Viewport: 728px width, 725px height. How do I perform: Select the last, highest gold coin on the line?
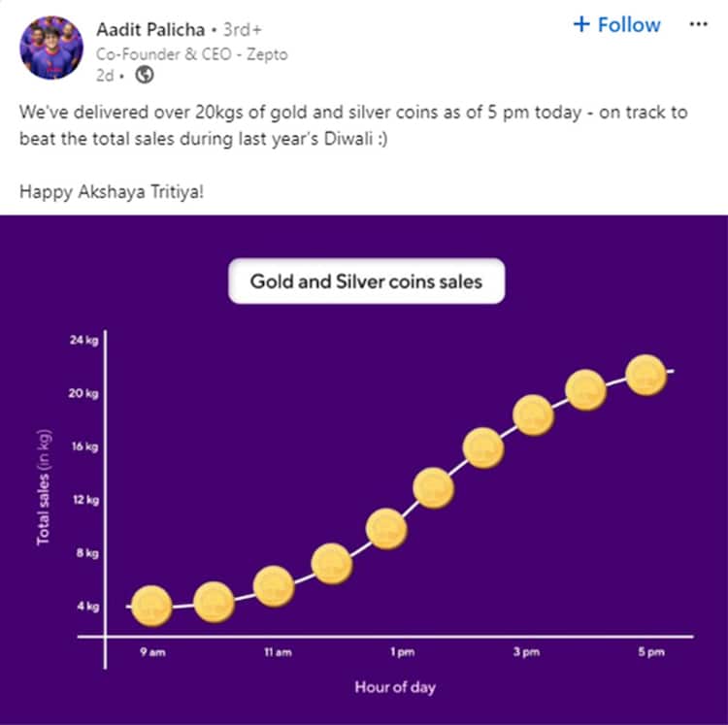[646, 376]
